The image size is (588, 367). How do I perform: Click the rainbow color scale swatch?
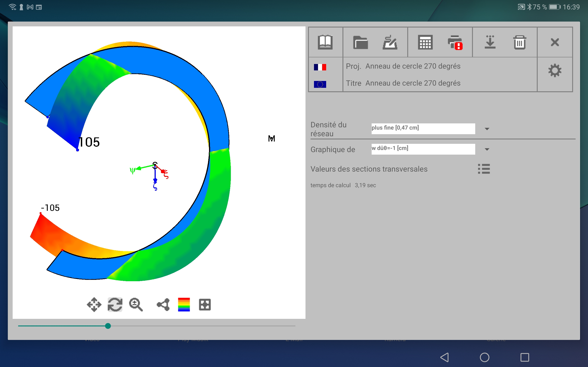pos(184,304)
